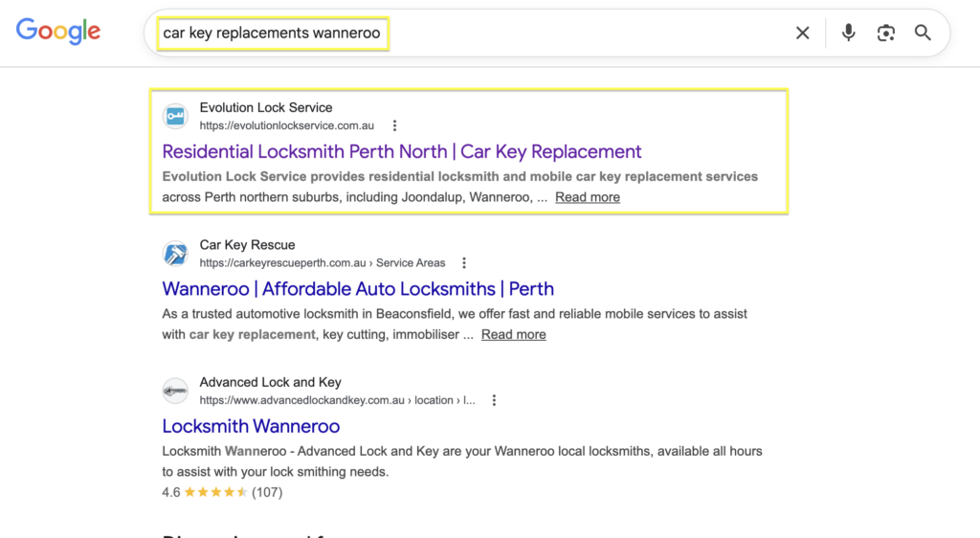Click the carkeyrescueperth.com.au Service Areas URL
Viewport: 980px width, 538px height.
click(323, 263)
